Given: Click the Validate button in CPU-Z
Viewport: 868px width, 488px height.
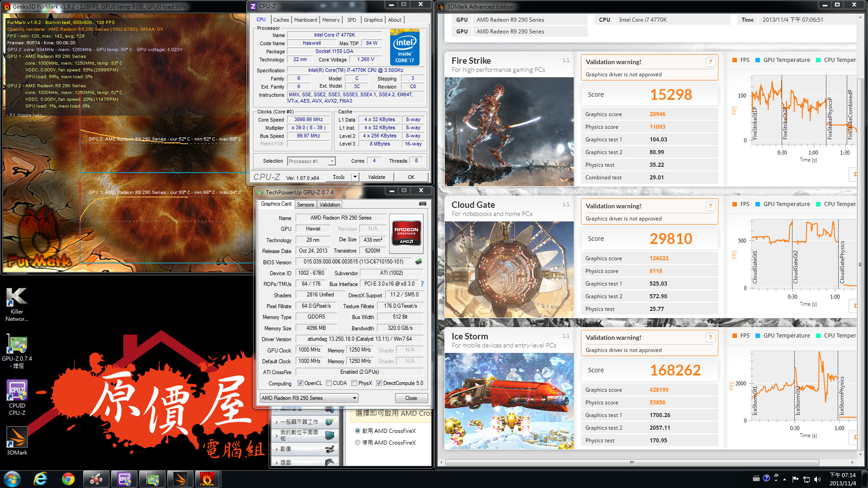Looking at the screenshot, I should [x=377, y=177].
